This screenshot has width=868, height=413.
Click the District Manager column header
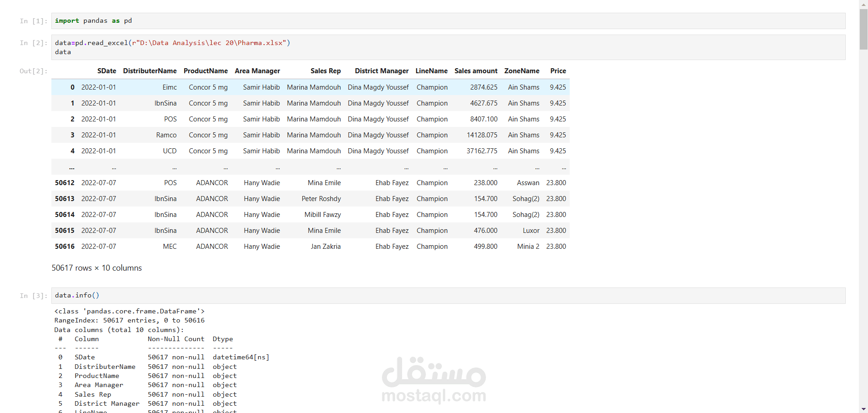click(x=382, y=71)
